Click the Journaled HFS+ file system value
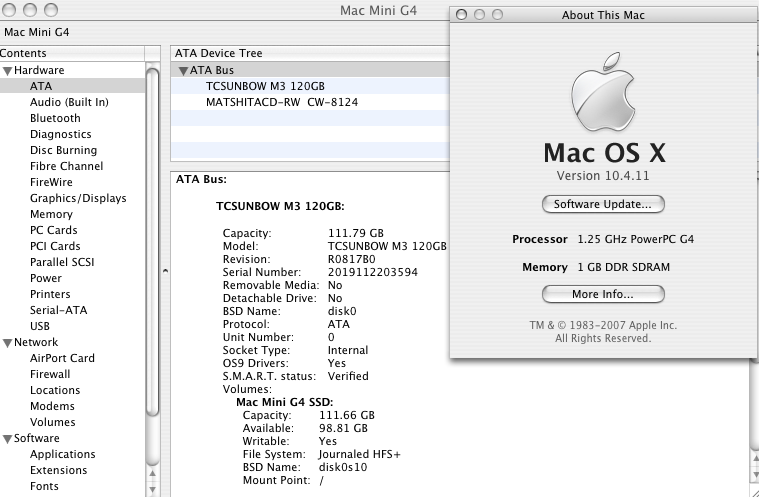759x497 pixels. (360, 454)
